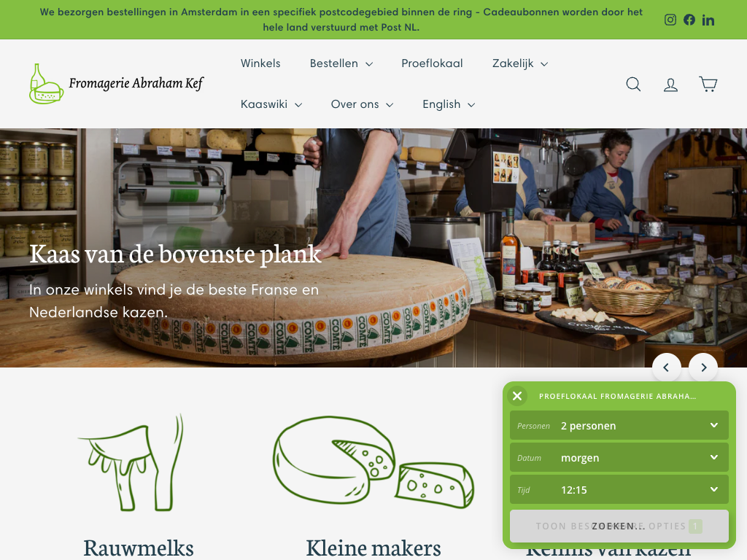Open the account user icon

[x=671, y=85]
